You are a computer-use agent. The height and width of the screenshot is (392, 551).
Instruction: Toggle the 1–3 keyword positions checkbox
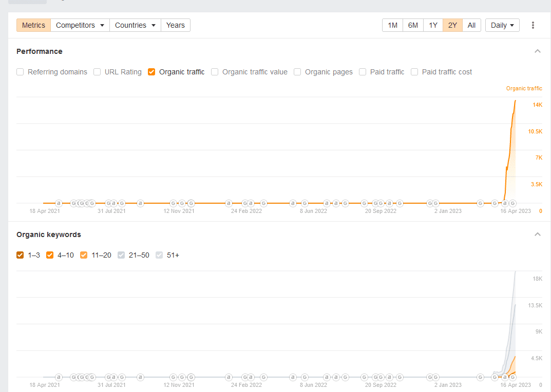pyautogui.click(x=20, y=255)
